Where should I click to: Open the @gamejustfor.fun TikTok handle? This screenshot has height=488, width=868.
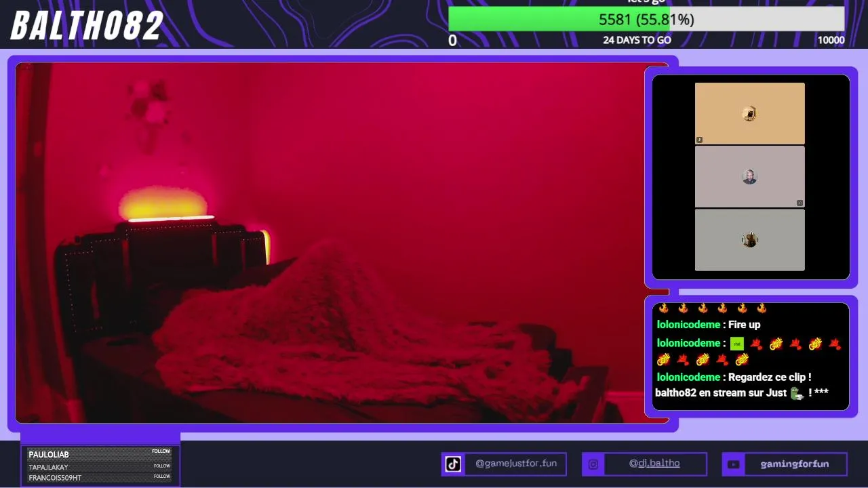(516, 464)
